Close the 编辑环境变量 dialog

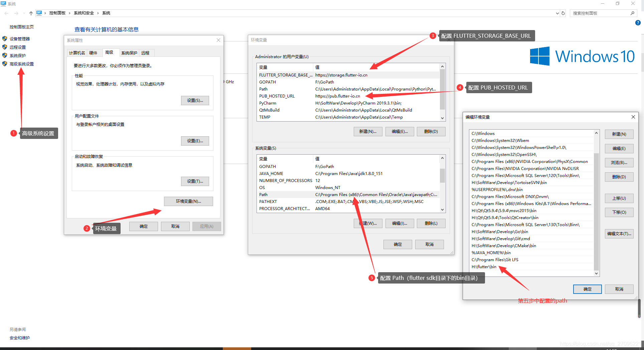(x=633, y=117)
